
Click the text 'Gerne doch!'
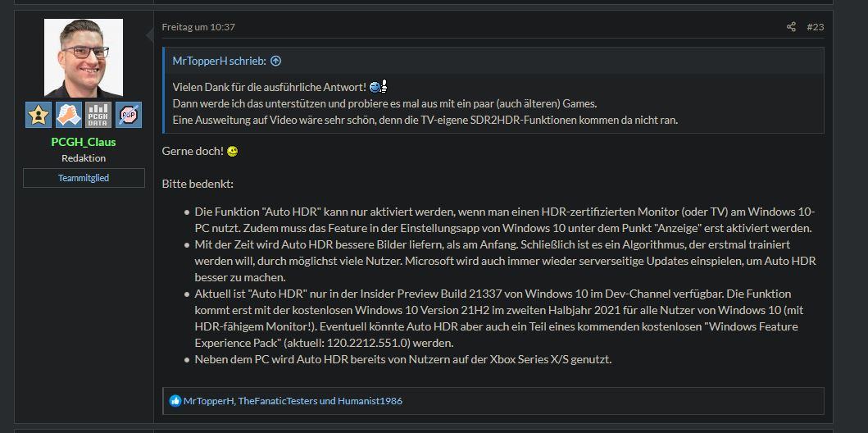point(193,151)
